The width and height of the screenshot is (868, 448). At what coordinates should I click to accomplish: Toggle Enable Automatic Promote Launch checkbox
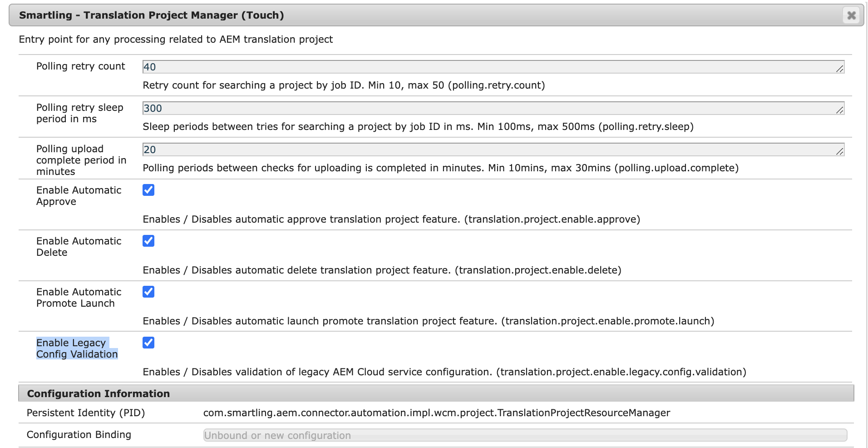coord(148,292)
